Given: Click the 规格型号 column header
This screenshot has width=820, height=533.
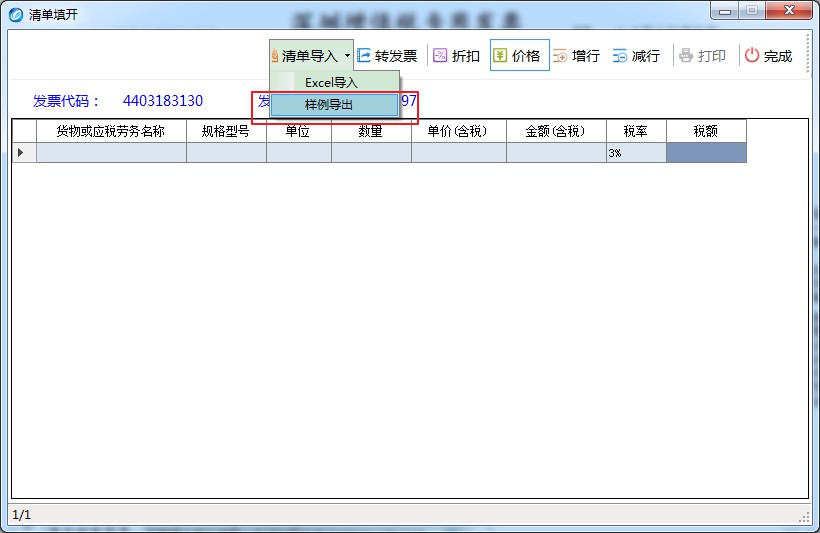Looking at the screenshot, I should (x=226, y=131).
